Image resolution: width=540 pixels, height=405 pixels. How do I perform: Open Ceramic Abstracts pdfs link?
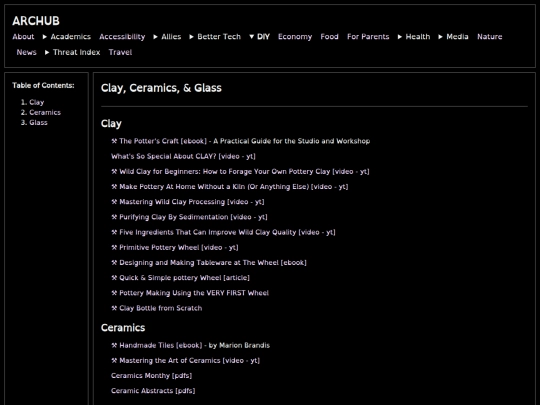[x=153, y=391]
